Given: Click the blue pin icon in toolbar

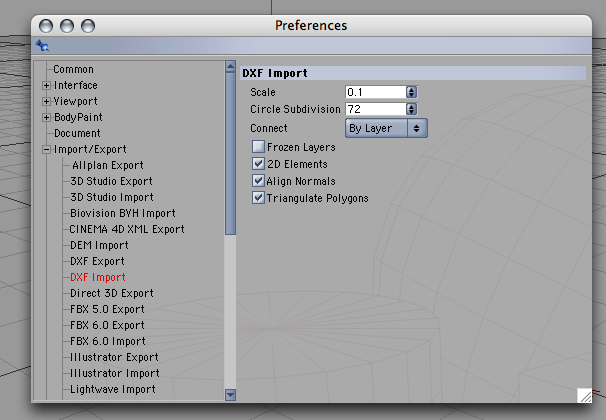Looking at the screenshot, I should (43, 46).
